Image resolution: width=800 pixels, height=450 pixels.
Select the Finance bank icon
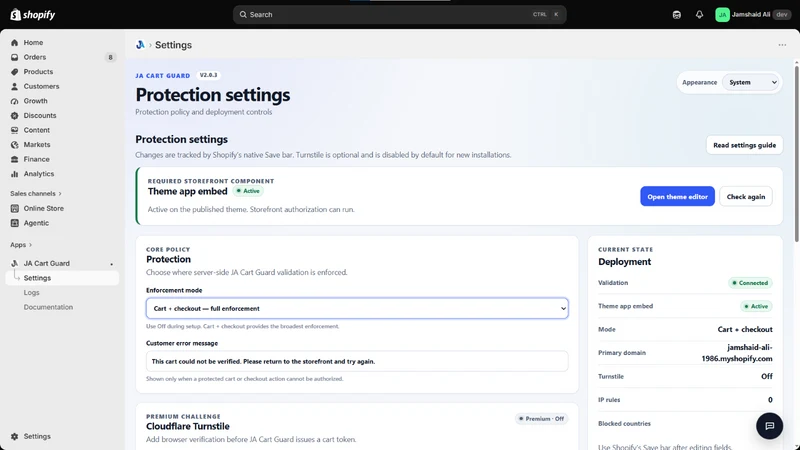point(14,159)
